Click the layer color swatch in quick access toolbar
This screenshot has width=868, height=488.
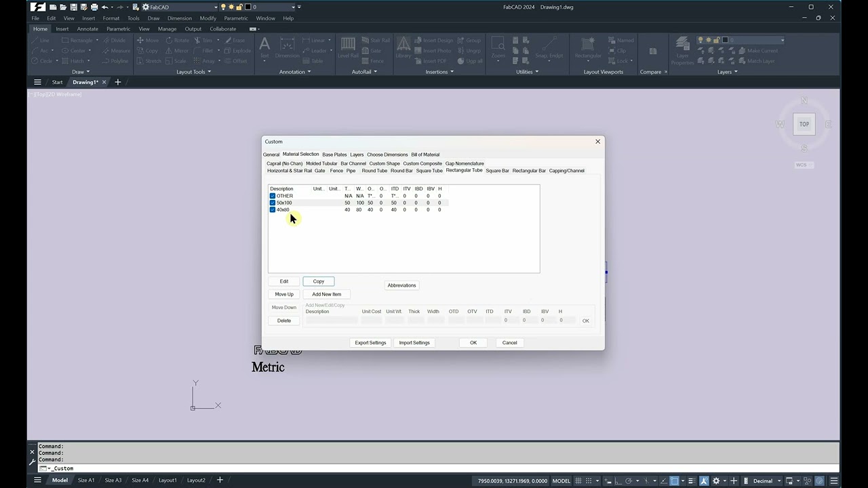click(248, 7)
